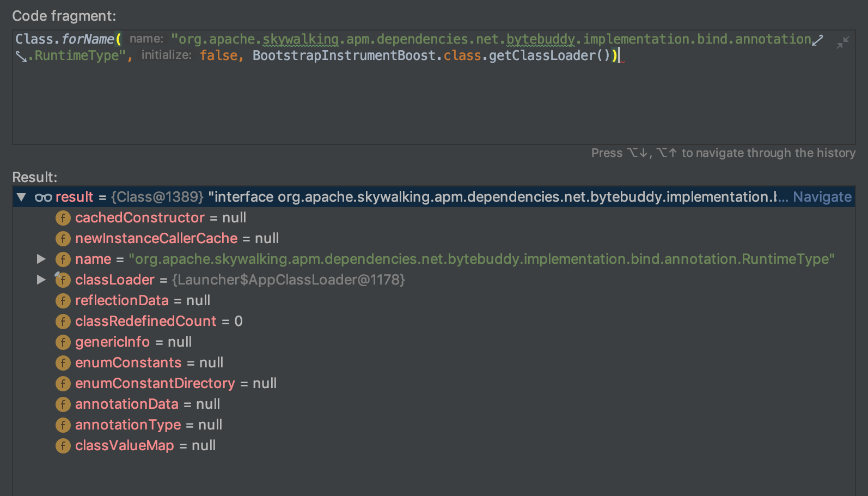Open the Navigate link
This screenshot has width=868, height=496.
822,197
